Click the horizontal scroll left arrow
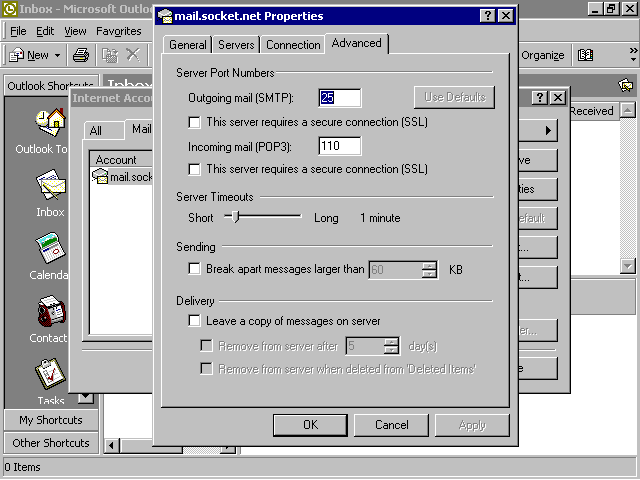640x480 pixels. click(x=111, y=445)
